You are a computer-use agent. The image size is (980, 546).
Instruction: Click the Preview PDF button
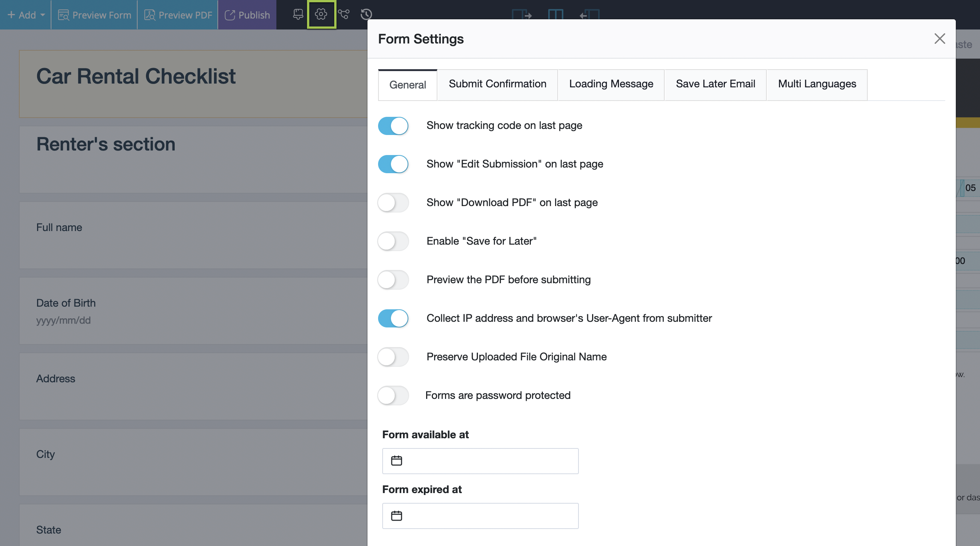point(178,15)
